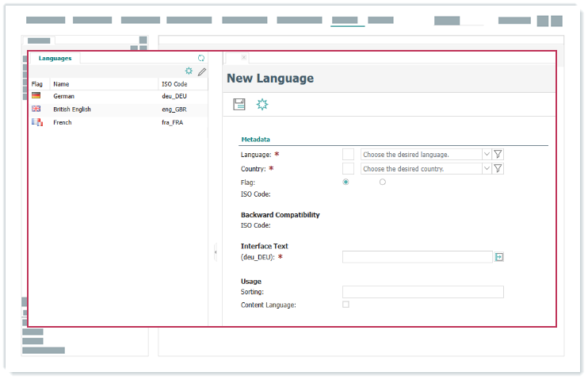Screen dimensions: 588x380
Task: Click the filter funnel icon for Language field
Action: coord(498,155)
